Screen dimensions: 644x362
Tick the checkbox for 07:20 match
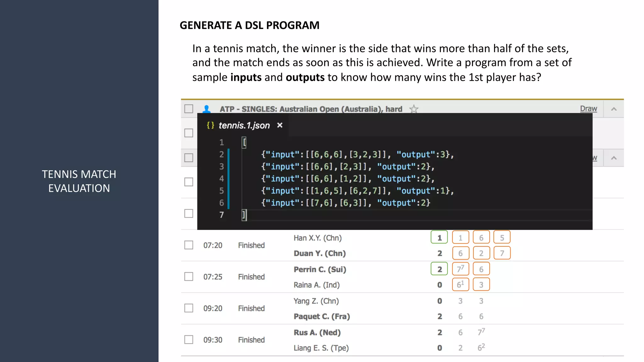[x=189, y=245]
